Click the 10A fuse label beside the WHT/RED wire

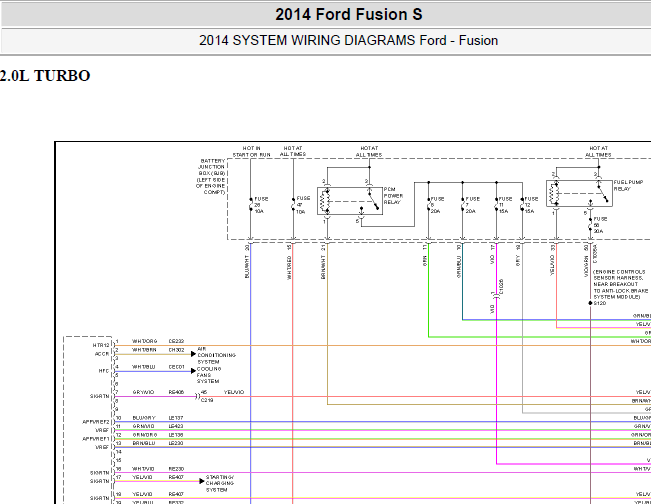pos(303,205)
